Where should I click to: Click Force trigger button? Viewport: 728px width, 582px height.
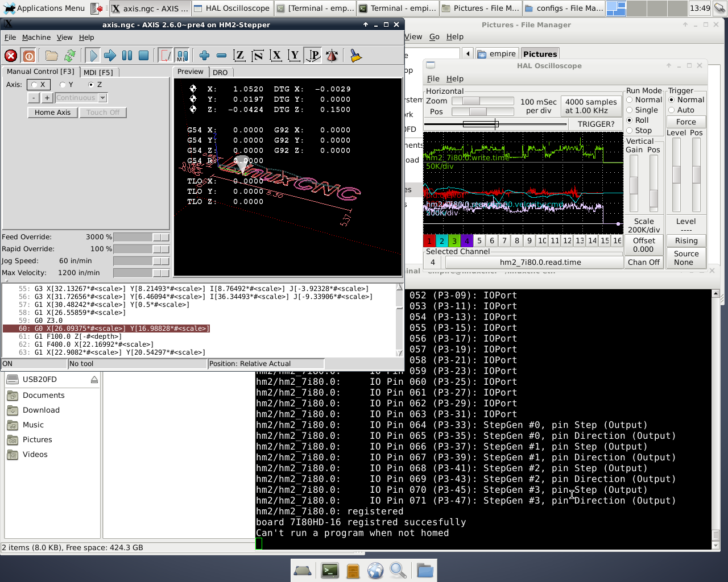coord(686,122)
